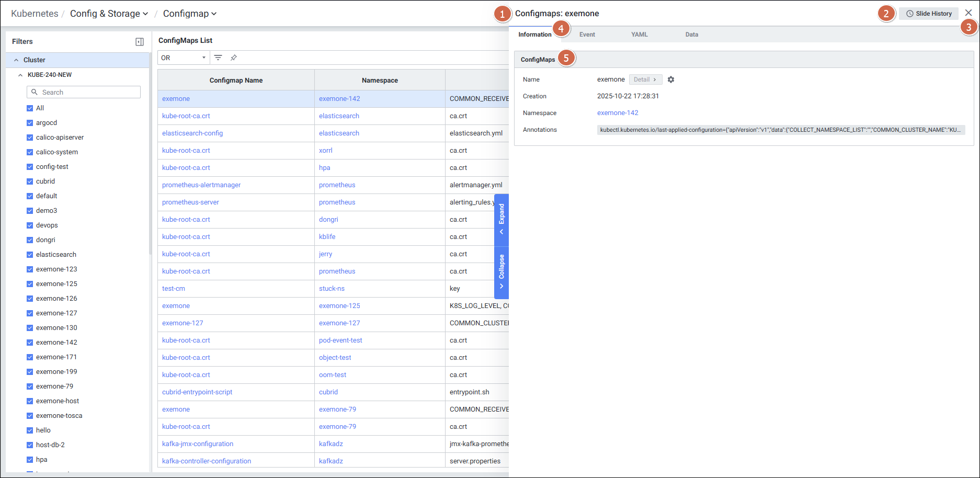Collapse the KUBE-240-NEW cluster tree node
Viewport: 980px width, 478px height.
click(x=20, y=75)
